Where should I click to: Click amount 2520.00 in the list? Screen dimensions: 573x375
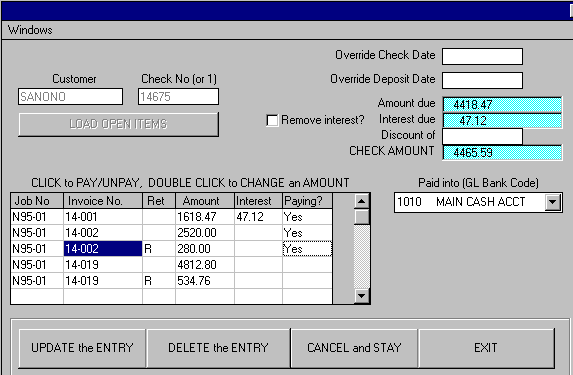[x=205, y=233]
